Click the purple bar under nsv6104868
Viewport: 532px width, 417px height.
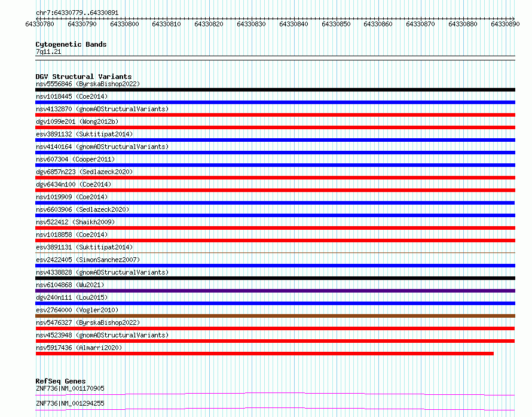pyautogui.click(x=275, y=291)
